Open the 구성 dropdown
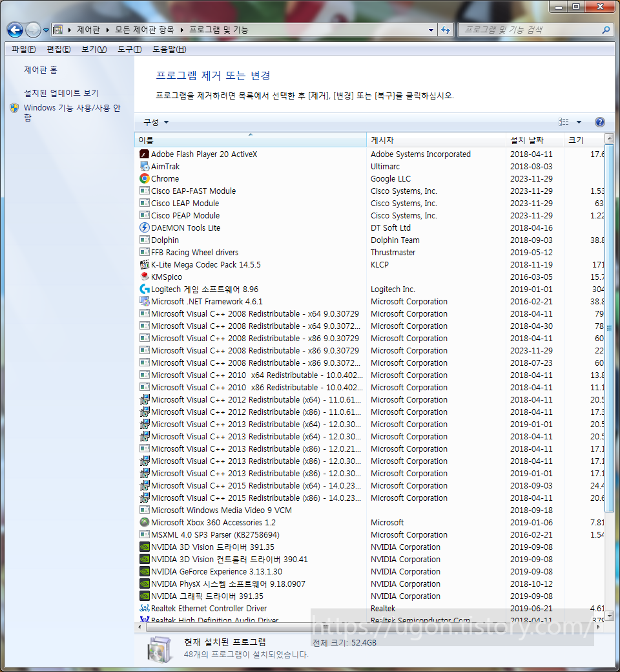Viewport: 620px width, 672px height. coord(156,122)
